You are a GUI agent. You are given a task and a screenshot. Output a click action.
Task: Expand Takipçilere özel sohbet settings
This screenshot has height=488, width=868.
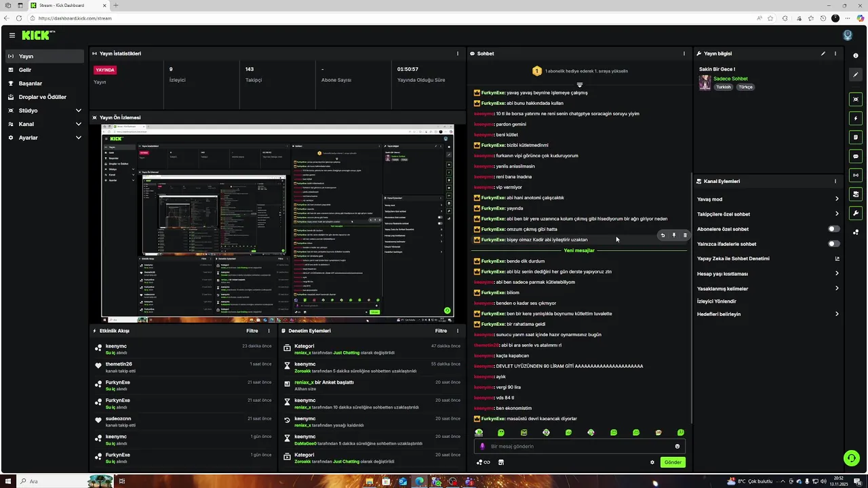click(x=768, y=214)
